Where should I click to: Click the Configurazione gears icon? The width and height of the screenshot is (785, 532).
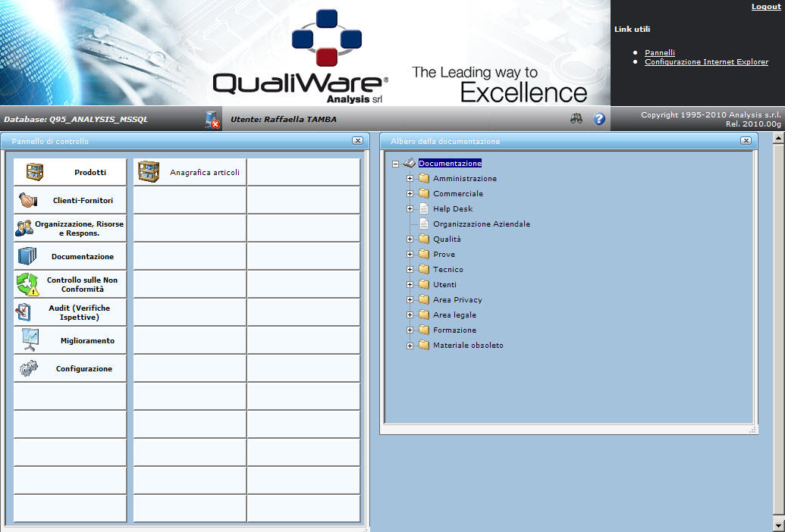pos(28,368)
